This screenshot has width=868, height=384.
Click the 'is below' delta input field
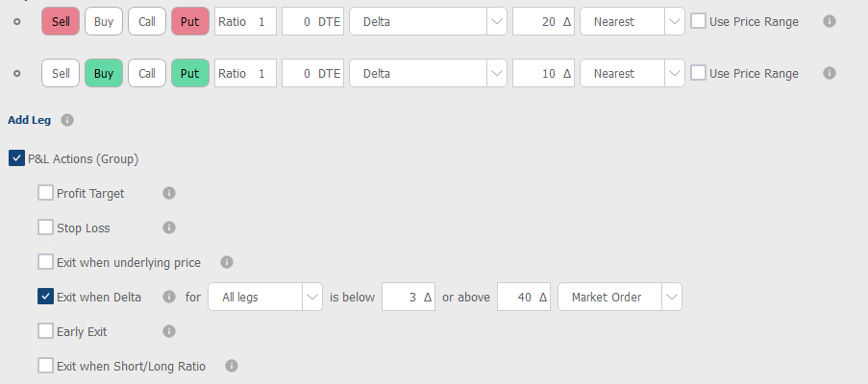(x=409, y=297)
